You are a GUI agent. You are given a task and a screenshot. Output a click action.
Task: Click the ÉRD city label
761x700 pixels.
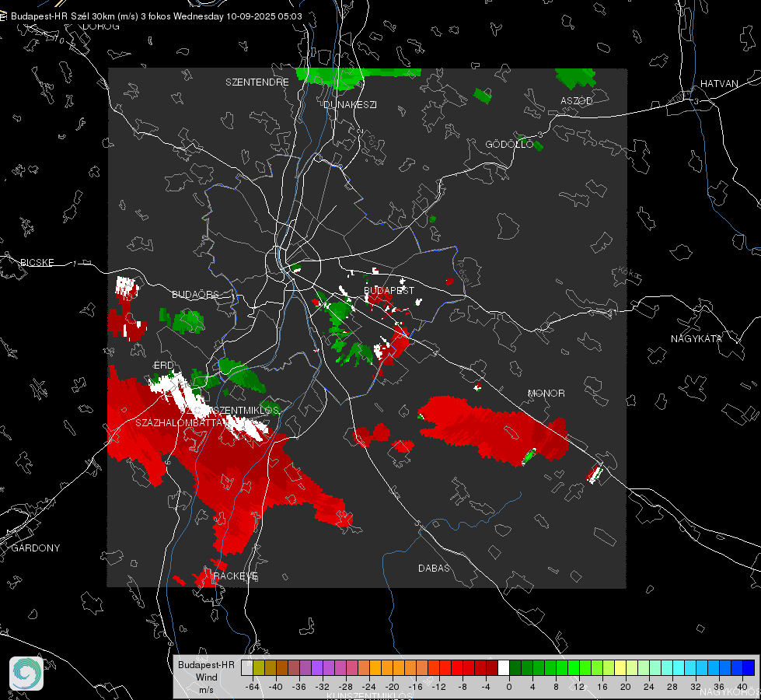point(163,366)
